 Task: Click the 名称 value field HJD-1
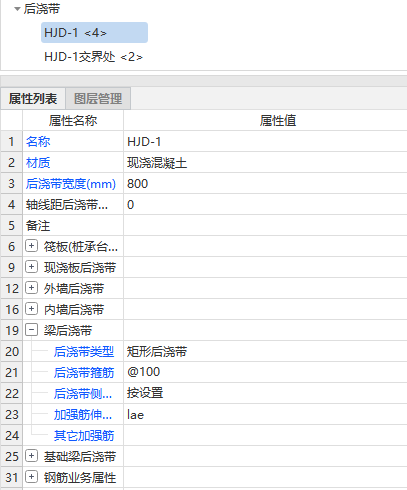click(265, 142)
